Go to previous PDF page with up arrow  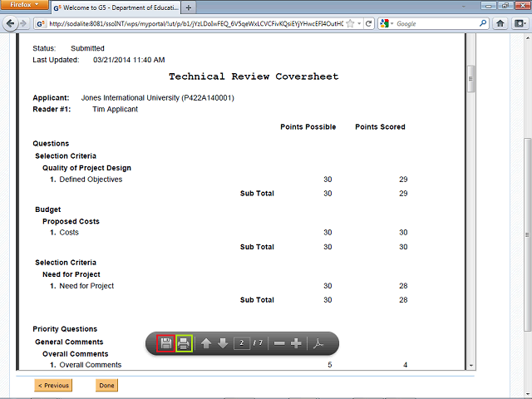pyautogui.click(x=206, y=343)
